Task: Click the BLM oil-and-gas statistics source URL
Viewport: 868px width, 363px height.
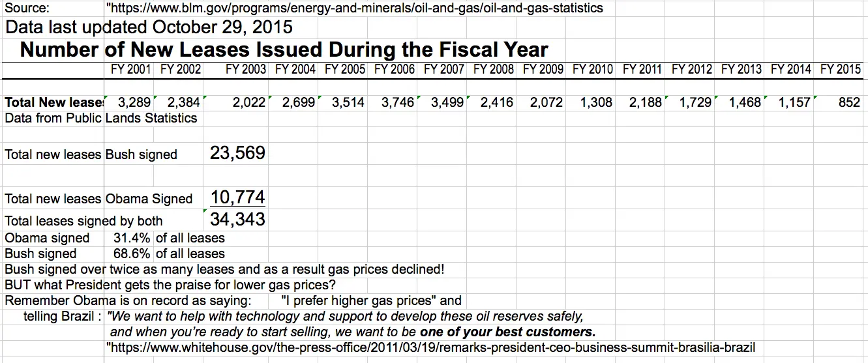Action: coord(354,8)
